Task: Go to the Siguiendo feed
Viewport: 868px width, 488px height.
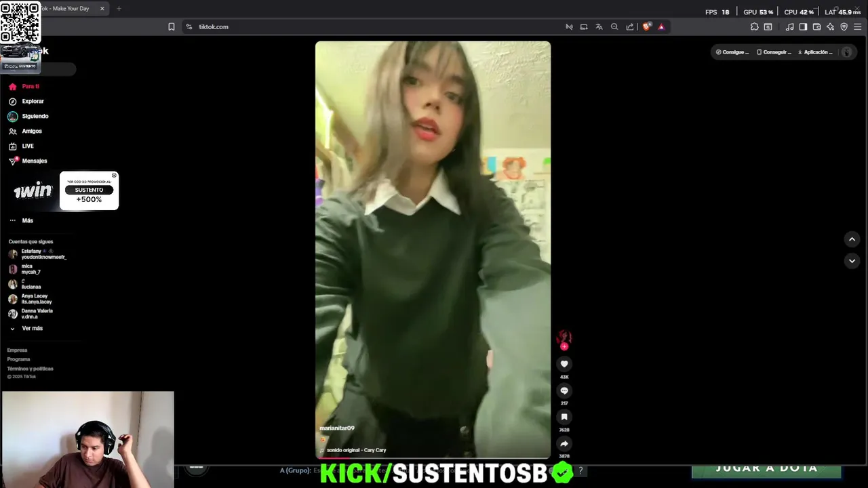Action: (28, 117)
